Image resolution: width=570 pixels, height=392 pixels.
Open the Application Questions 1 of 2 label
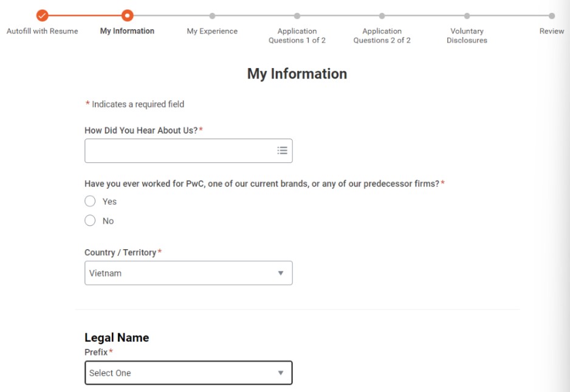297,36
